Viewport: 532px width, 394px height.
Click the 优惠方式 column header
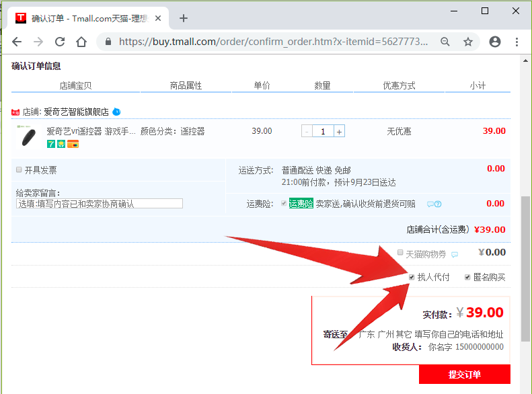[399, 85]
